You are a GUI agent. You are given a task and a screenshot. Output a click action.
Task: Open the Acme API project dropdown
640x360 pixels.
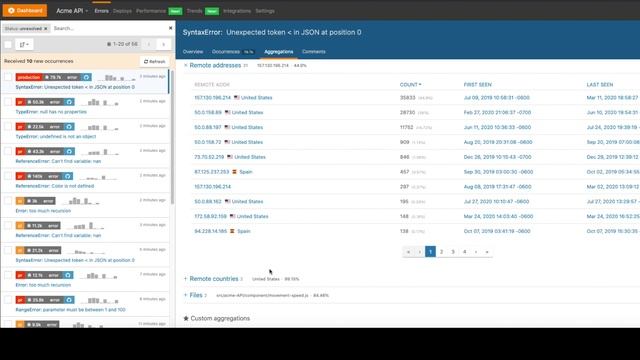coord(72,11)
